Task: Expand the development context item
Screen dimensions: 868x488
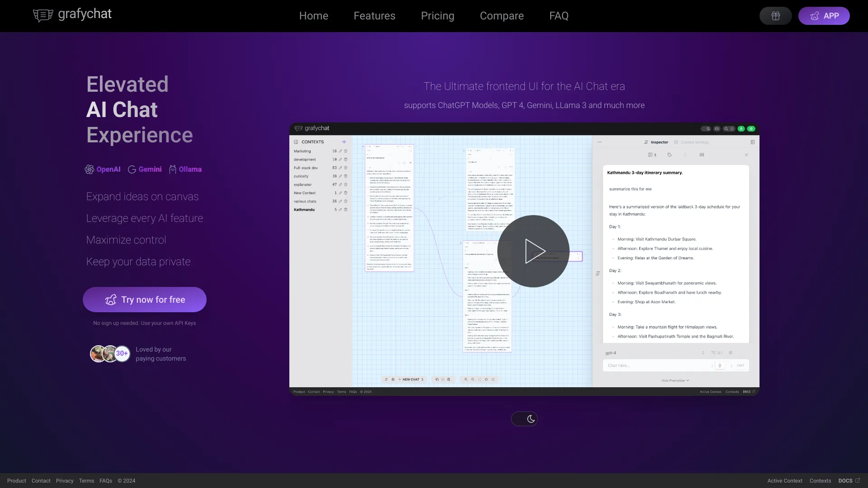Action: (x=303, y=159)
